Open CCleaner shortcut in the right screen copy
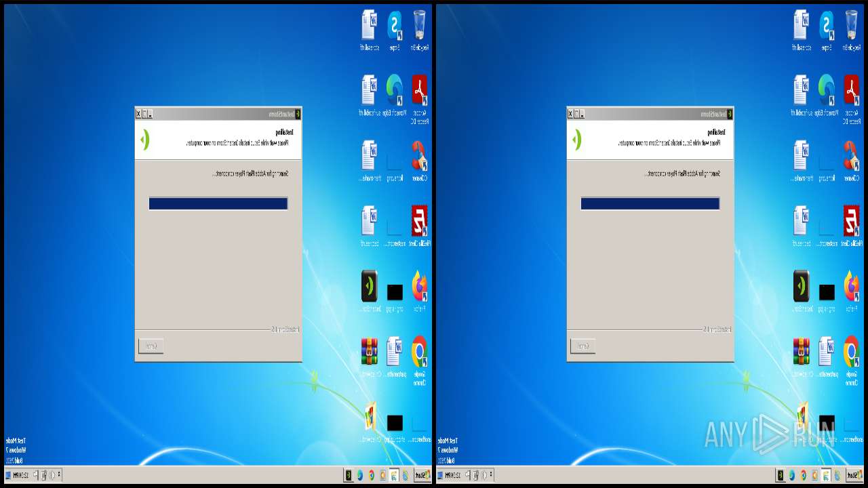Viewport: 868px width, 488px height. click(852, 161)
